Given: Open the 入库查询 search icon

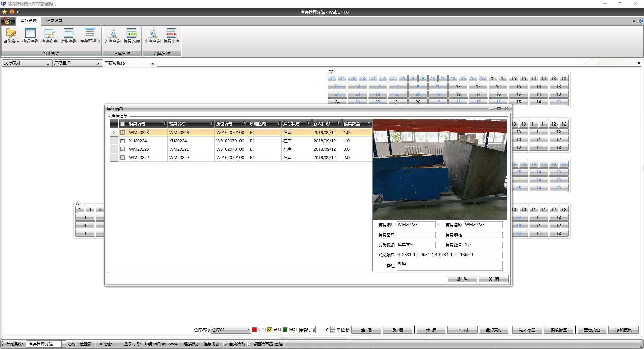Looking at the screenshot, I should tap(112, 36).
